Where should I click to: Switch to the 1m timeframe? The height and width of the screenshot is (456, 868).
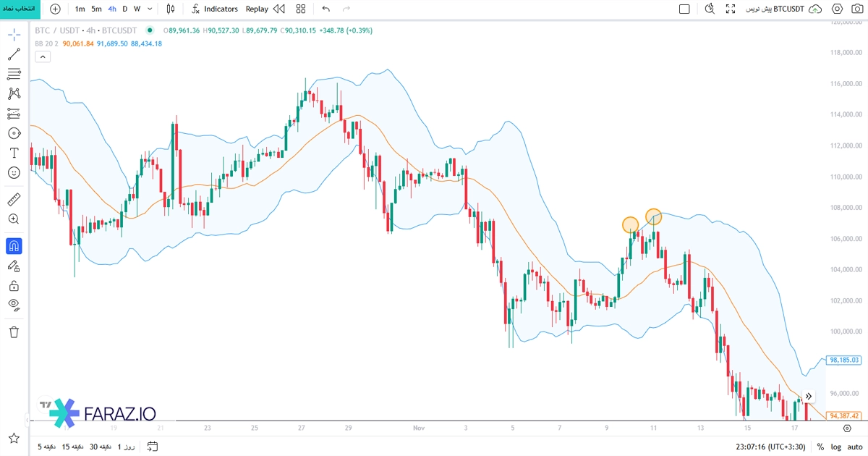tap(80, 9)
